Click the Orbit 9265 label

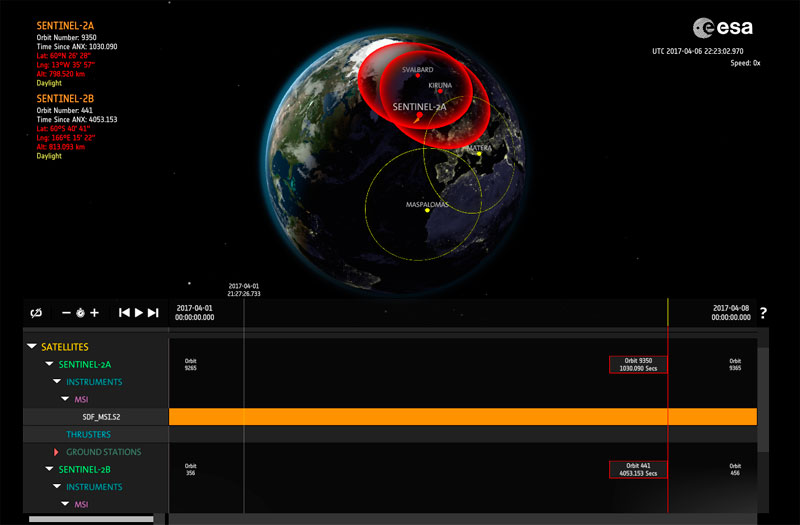click(191, 364)
